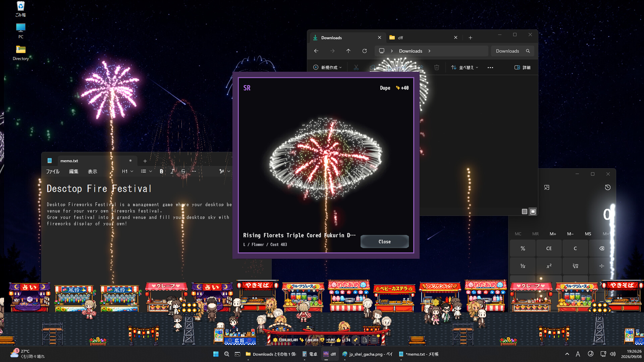The image size is (644, 362).
Task: Add a new tab in Notepad
Action: click(145, 161)
